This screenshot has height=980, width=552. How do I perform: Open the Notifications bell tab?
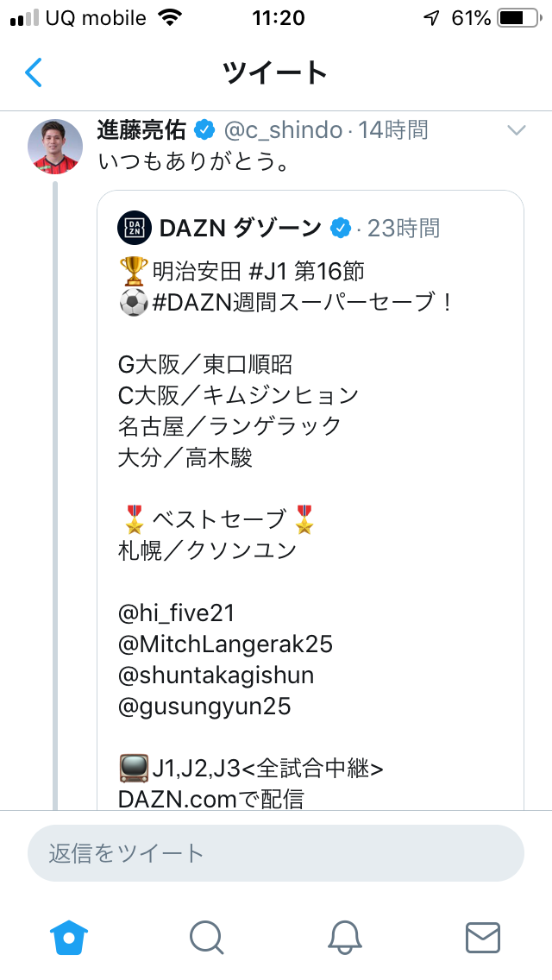pyautogui.click(x=345, y=937)
